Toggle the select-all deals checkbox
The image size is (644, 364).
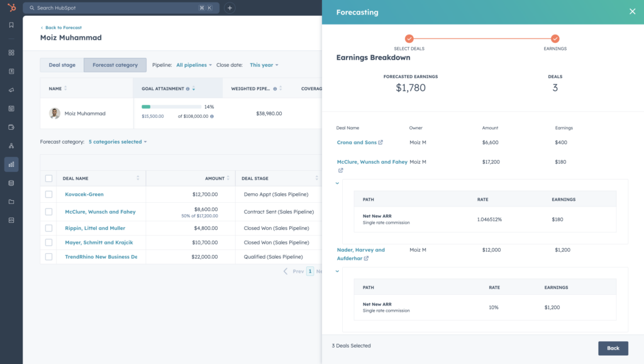click(48, 178)
